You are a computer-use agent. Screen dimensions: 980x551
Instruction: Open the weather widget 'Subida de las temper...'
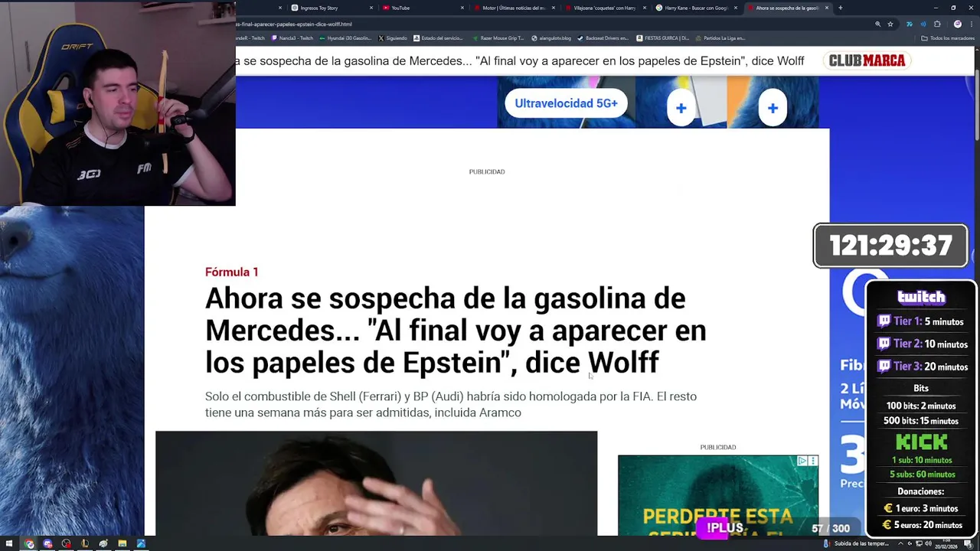tap(856, 543)
